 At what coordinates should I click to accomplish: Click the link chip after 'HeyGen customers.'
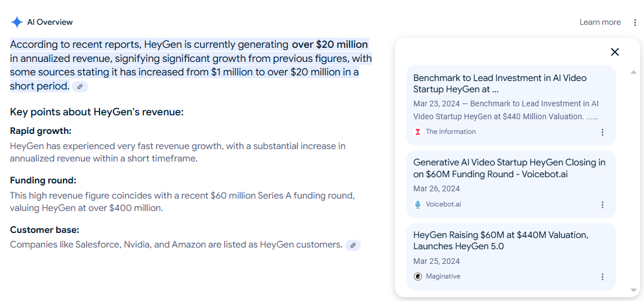[x=353, y=245]
